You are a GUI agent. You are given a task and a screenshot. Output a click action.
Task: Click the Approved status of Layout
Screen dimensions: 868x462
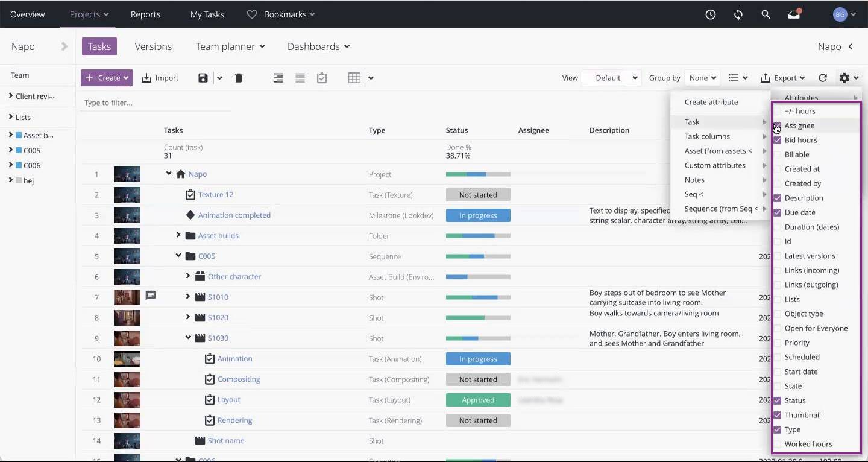tap(478, 400)
